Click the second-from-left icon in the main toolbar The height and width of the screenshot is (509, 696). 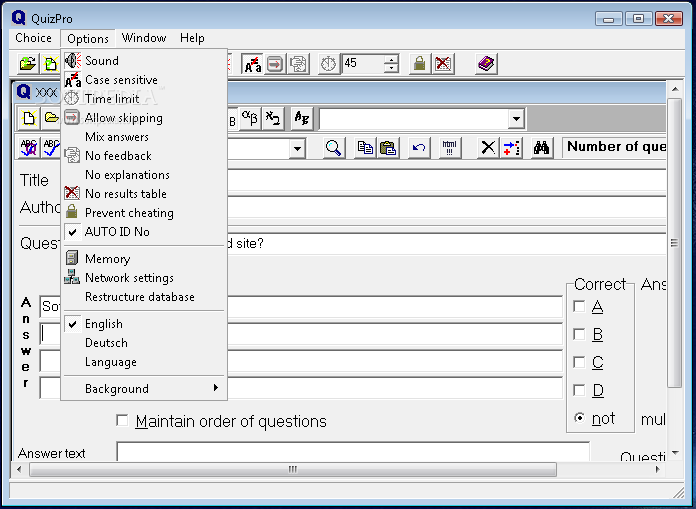click(x=51, y=64)
